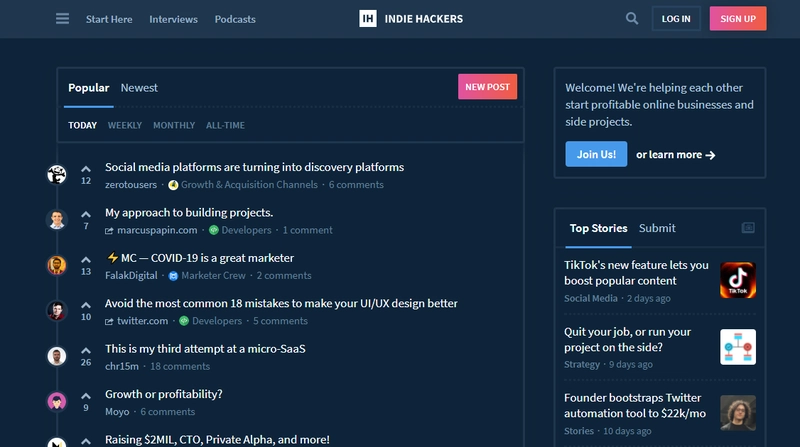The width and height of the screenshot is (800, 447).
Task: Switch to the Top Stories tab
Action: pyautogui.click(x=598, y=228)
